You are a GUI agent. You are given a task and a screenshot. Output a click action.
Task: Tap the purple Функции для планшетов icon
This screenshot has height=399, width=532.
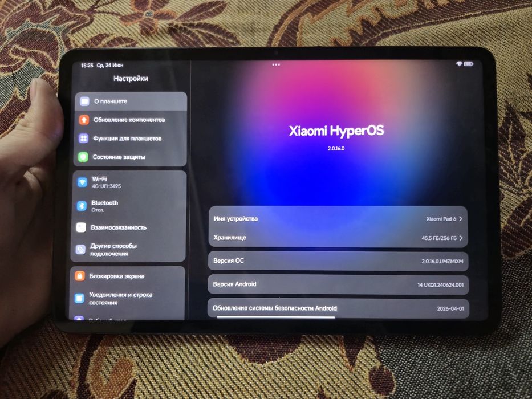tap(83, 139)
